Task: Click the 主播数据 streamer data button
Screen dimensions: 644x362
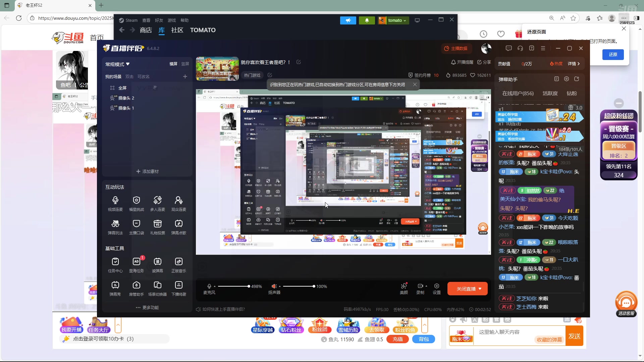Action: 456,49
